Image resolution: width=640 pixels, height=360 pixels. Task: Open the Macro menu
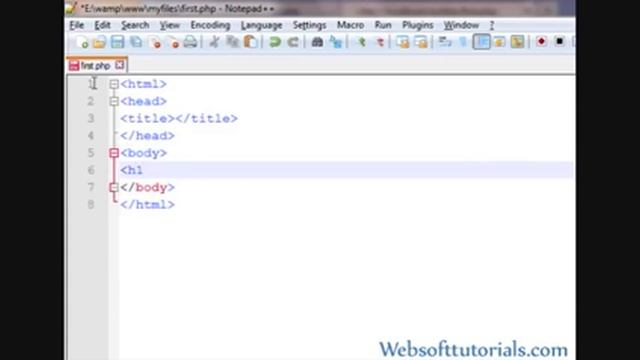pyautogui.click(x=350, y=25)
